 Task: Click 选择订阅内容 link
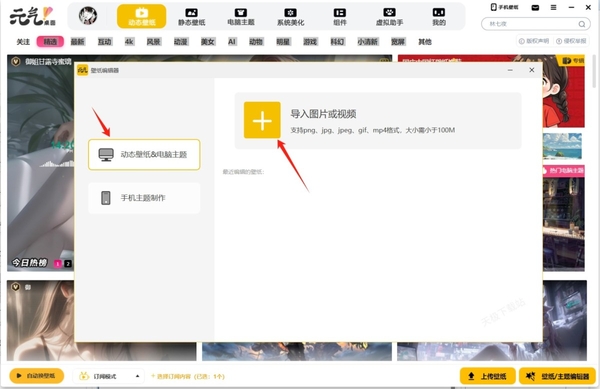[188, 376]
